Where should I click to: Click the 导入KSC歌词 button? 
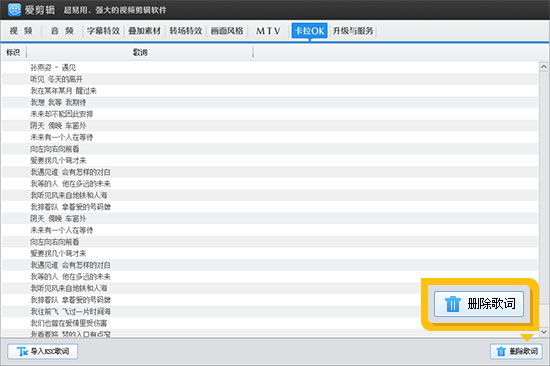click(43, 351)
